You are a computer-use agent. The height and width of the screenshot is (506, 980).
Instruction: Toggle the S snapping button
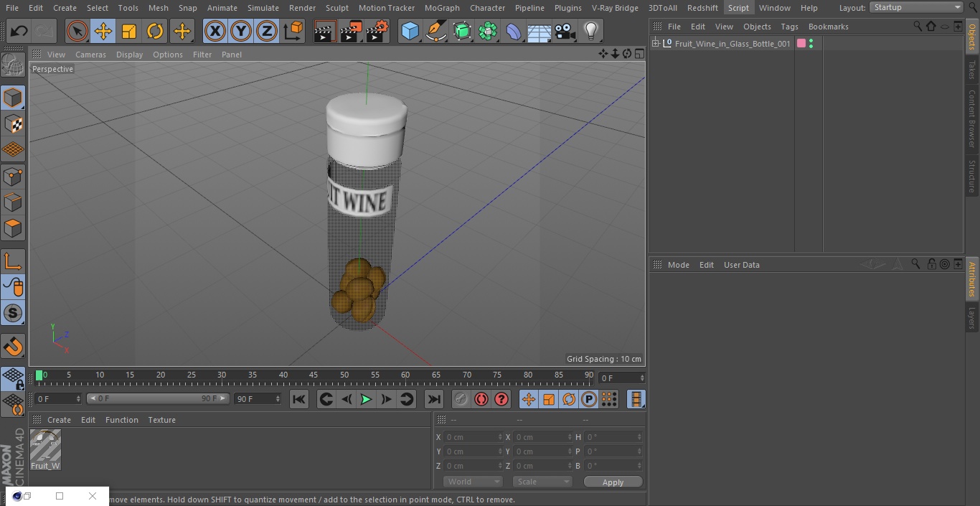pyautogui.click(x=13, y=314)
